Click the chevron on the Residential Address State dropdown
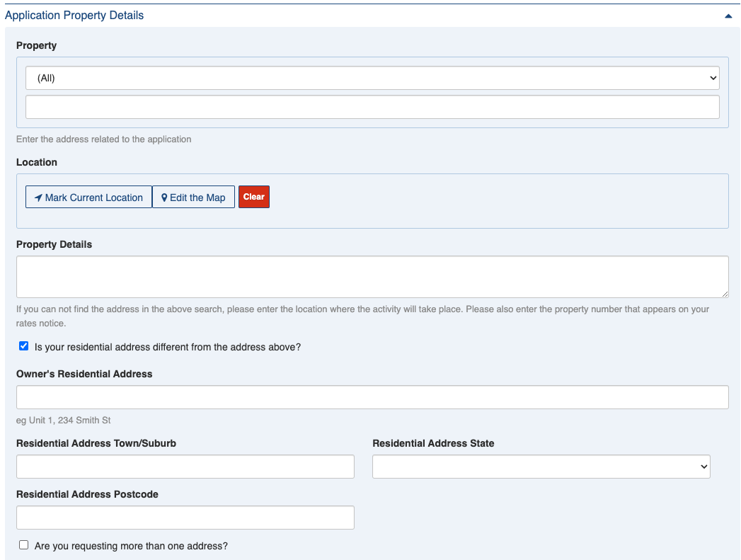This screenshot has width=741, height=560. (x=703, y=467)
